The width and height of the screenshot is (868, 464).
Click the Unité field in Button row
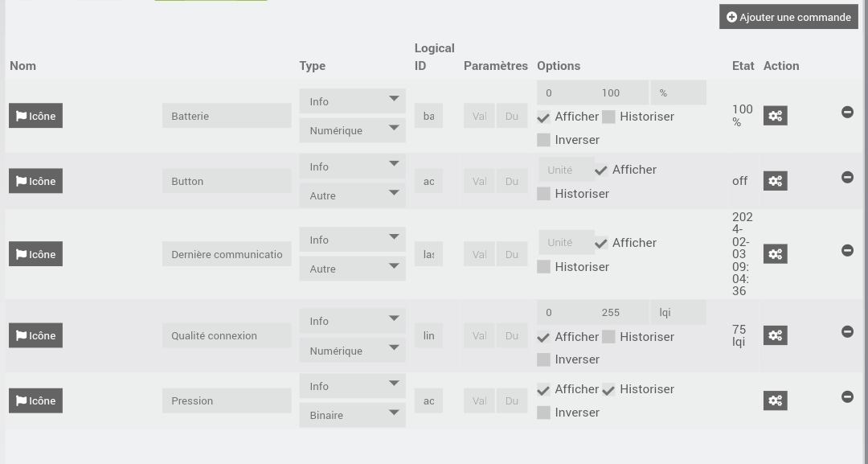565,170
